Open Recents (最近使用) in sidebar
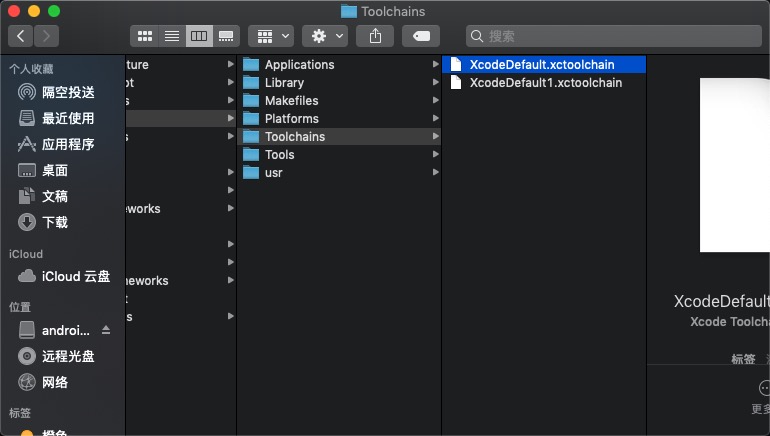Image resolution: width=770 pixels, height=436 pixels. click(x=62, y=118)
